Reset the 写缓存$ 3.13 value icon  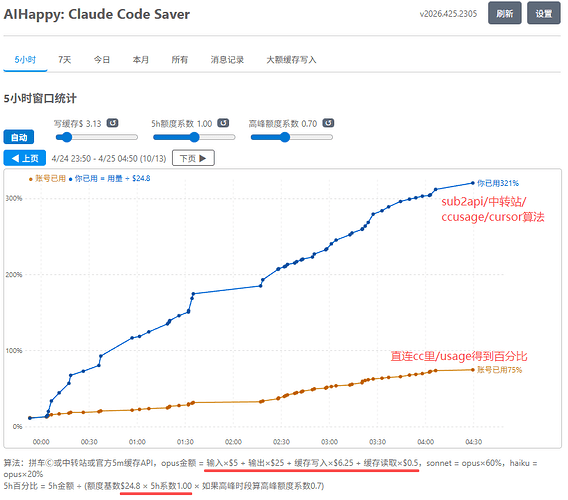113,124
